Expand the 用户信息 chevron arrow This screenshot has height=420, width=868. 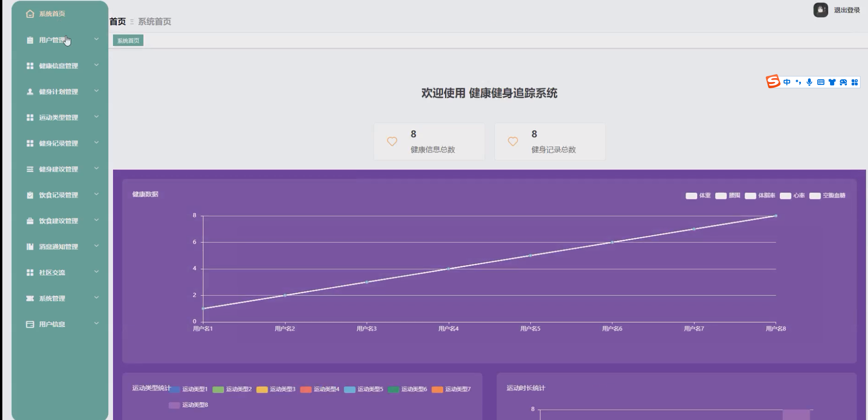(97, 323)
